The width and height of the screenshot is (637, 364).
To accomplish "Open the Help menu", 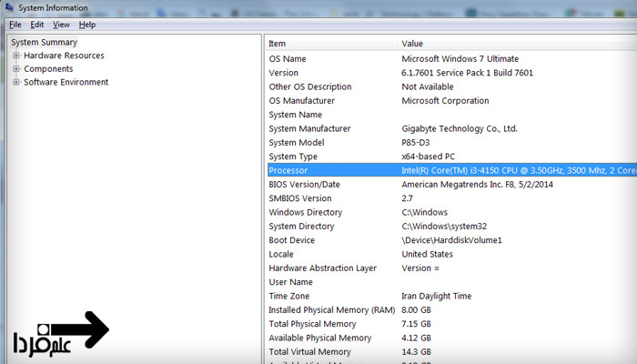I will [x=86, y=25].
